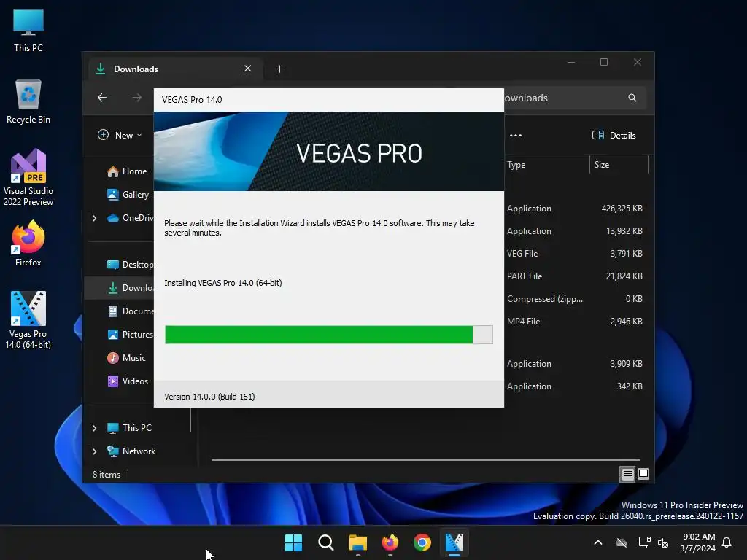Switch to Firefox in taskbar

point(390,542)
